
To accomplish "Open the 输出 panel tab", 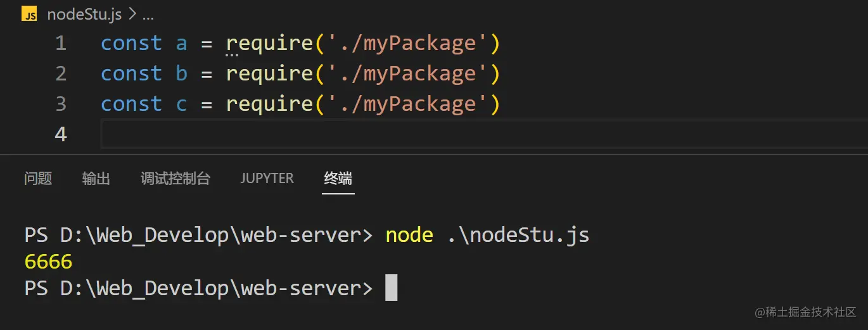I will point(96,179).
